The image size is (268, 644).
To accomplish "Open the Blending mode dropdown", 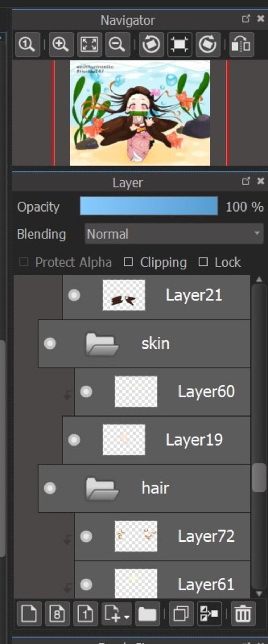I will tap(174, 234).
